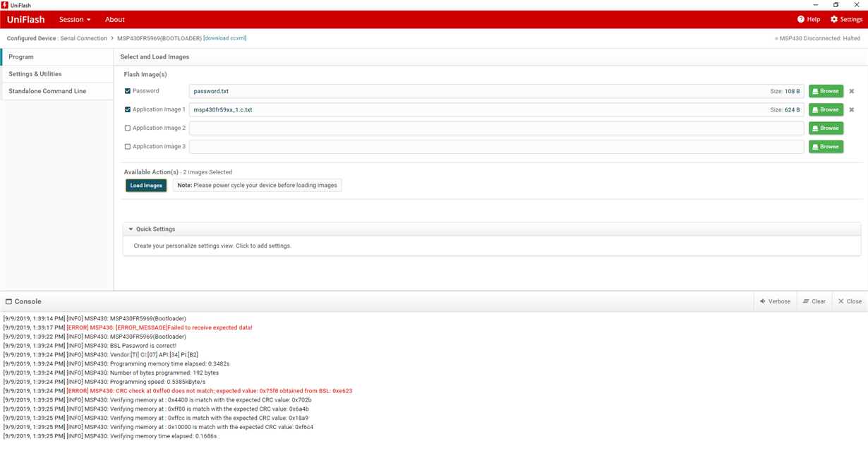Open the Session dropdown menu
Screen dimensions: 868x470
coord(75,19)
